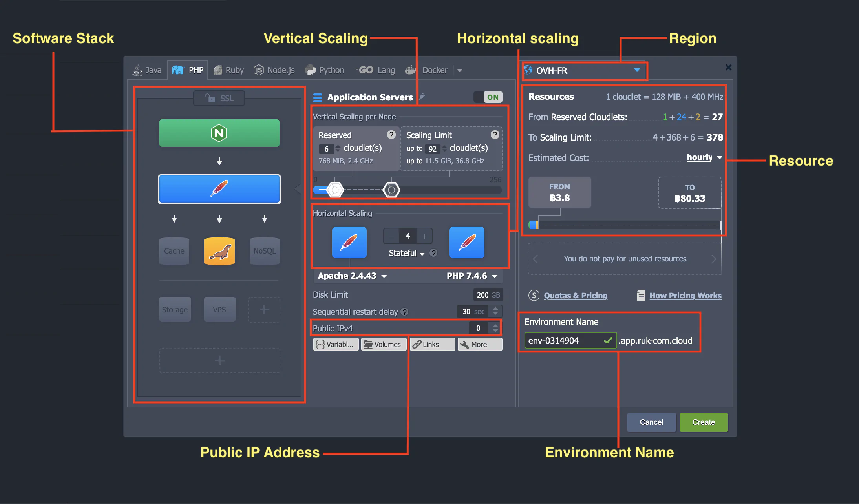
Task: Open the Links button
Action: (x=432, y=344)
